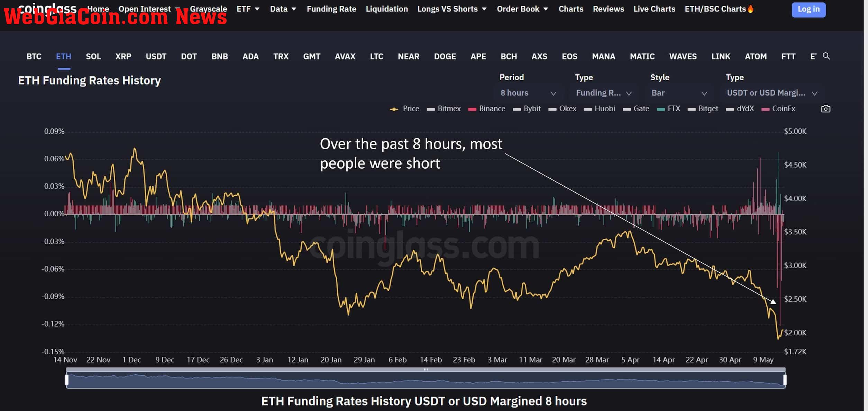868x411 pixels.
Task: Click the fire icon next to ETH/BSC Charts
Action: coord(750,9)
